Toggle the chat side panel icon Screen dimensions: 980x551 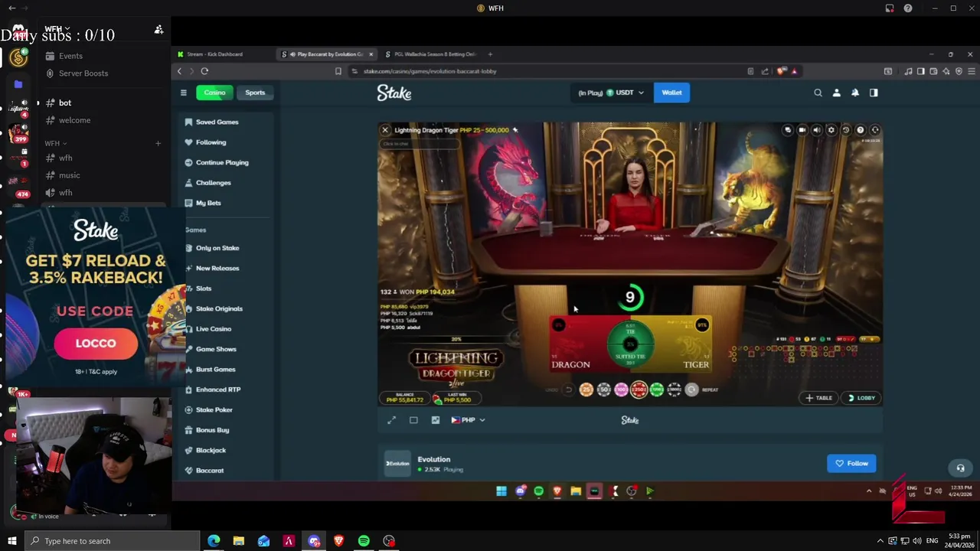[x=874, y=93]
